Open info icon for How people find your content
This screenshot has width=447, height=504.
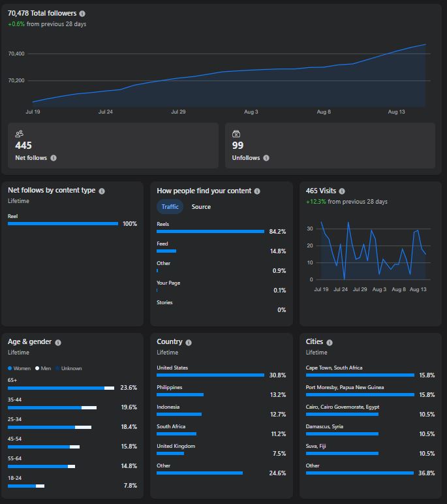[x=257, y=191]
